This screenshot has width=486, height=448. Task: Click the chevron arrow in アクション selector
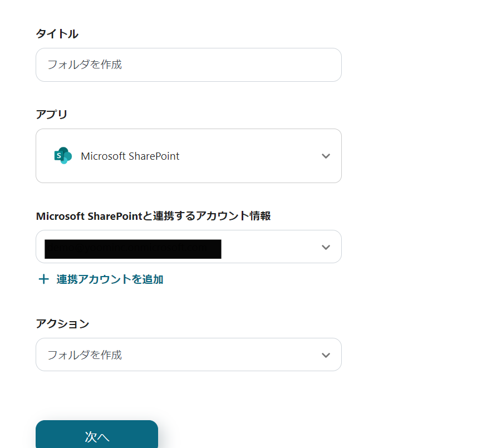pos(326,355)
